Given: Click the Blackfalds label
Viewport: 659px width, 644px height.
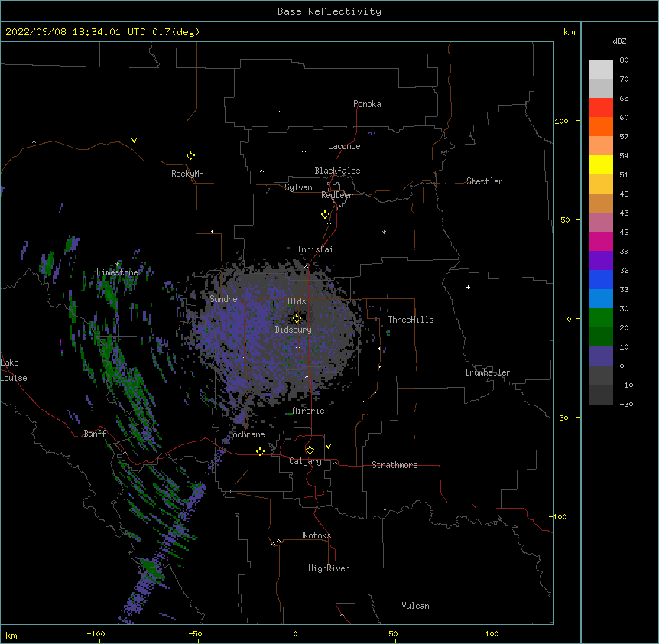Looking at the screenshot, I should 337,171.
